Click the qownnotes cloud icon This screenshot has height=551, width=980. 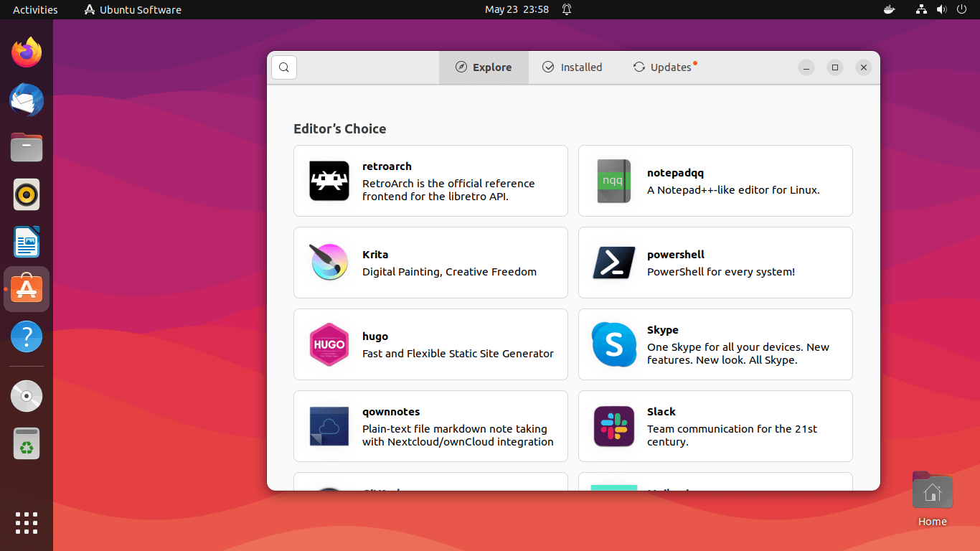[x=329, y=426]
